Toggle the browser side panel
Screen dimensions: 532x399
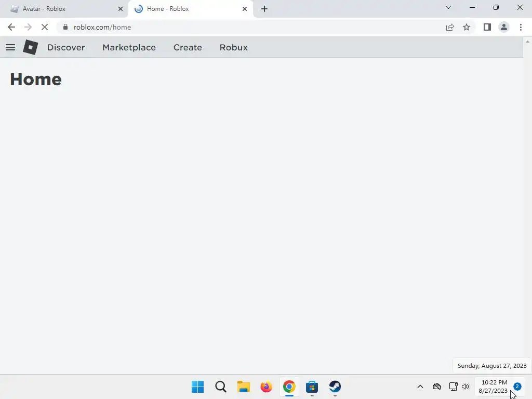[487, 27]
